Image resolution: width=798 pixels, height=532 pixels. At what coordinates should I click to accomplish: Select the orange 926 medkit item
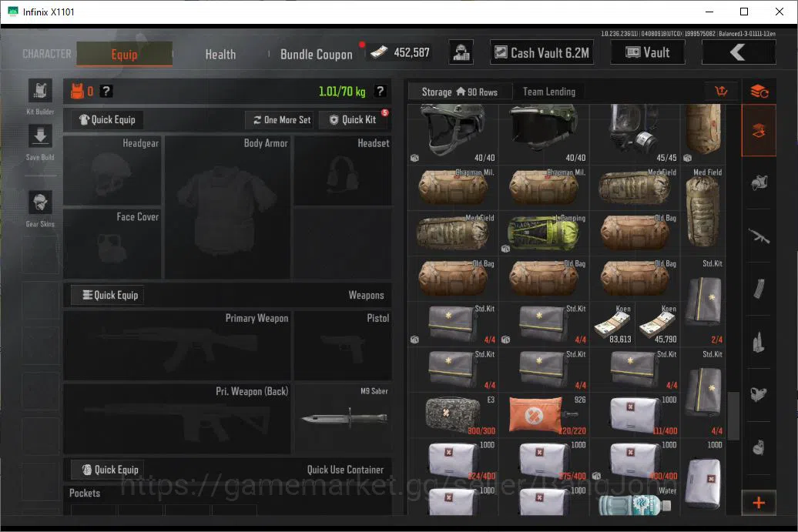pos(544,416)
